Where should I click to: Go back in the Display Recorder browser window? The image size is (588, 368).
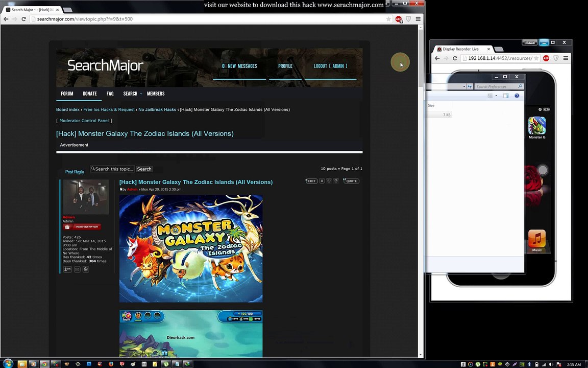pyautogui.click(x=437, y=58)
